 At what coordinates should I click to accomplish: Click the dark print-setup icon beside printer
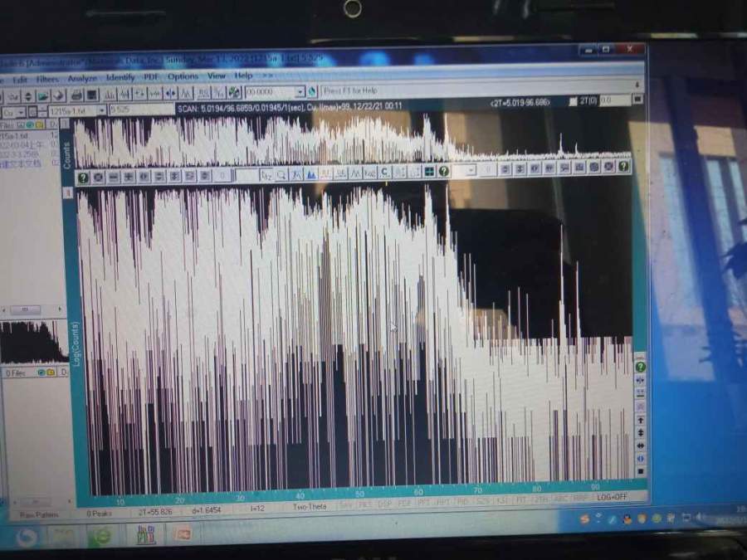(92, 95)
